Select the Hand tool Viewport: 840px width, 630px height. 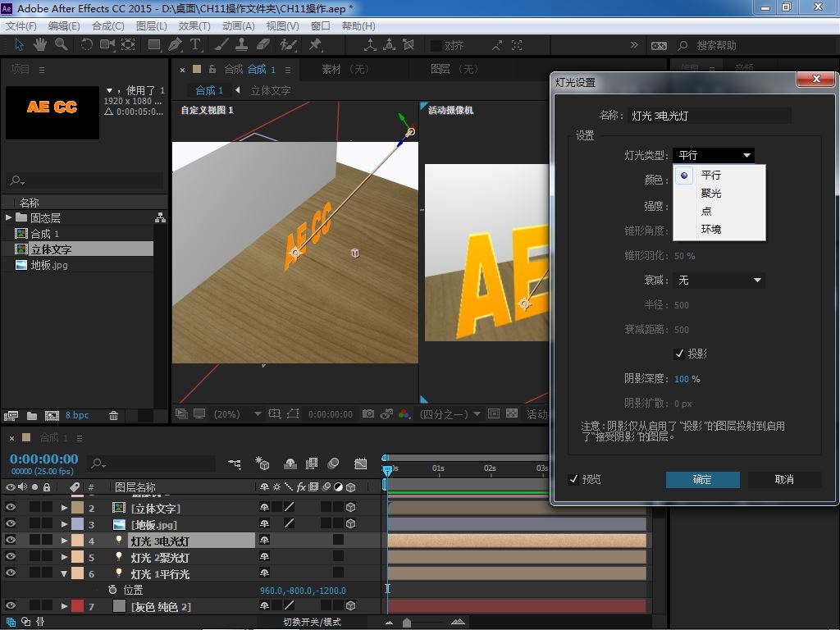click(39, 45)
